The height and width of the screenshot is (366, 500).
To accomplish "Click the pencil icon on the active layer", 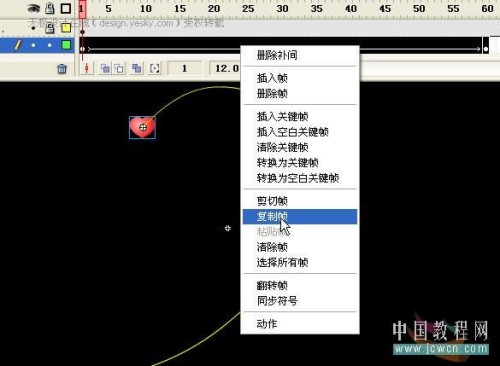I will tap(18, 45).
